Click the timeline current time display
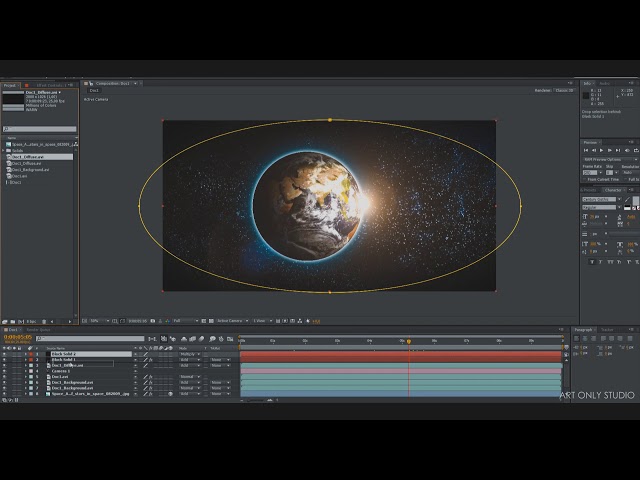Screen dimensions: 640x480 coord(18,337)
